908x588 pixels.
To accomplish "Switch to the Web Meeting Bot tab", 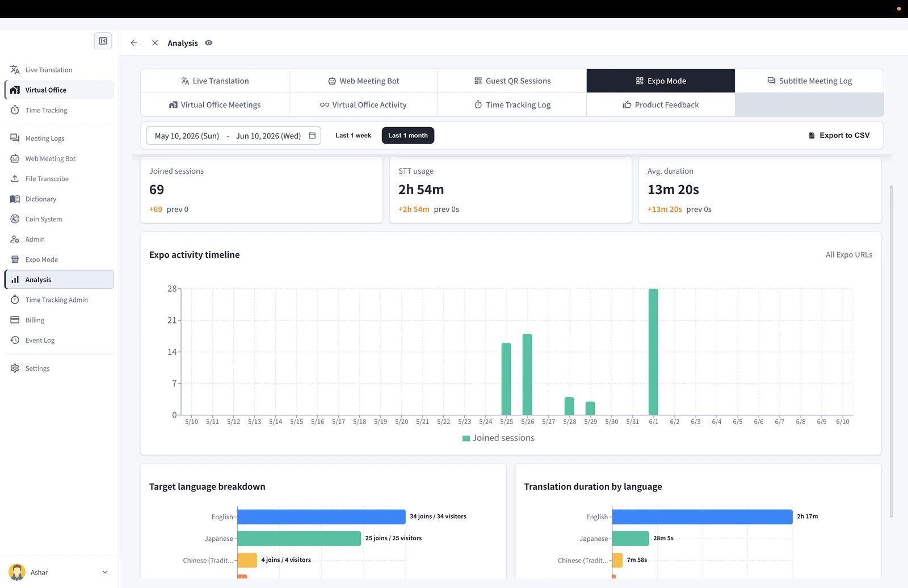I will pos(363,81).
